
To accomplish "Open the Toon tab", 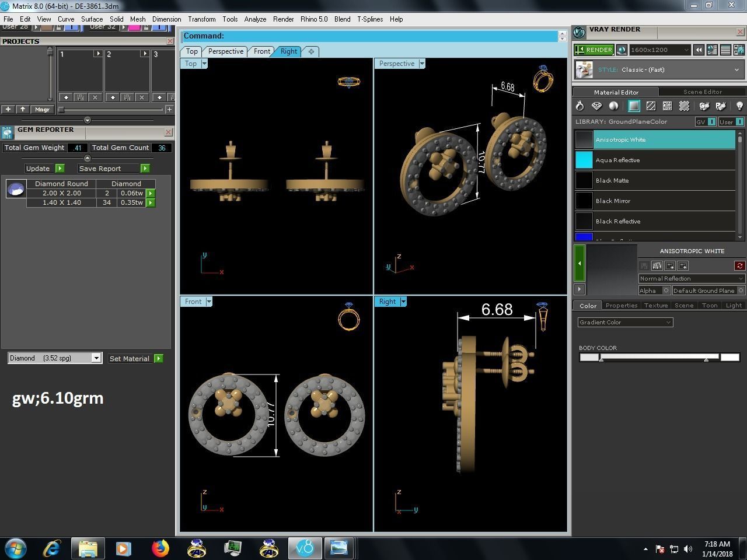I will (x=709, y=305).
